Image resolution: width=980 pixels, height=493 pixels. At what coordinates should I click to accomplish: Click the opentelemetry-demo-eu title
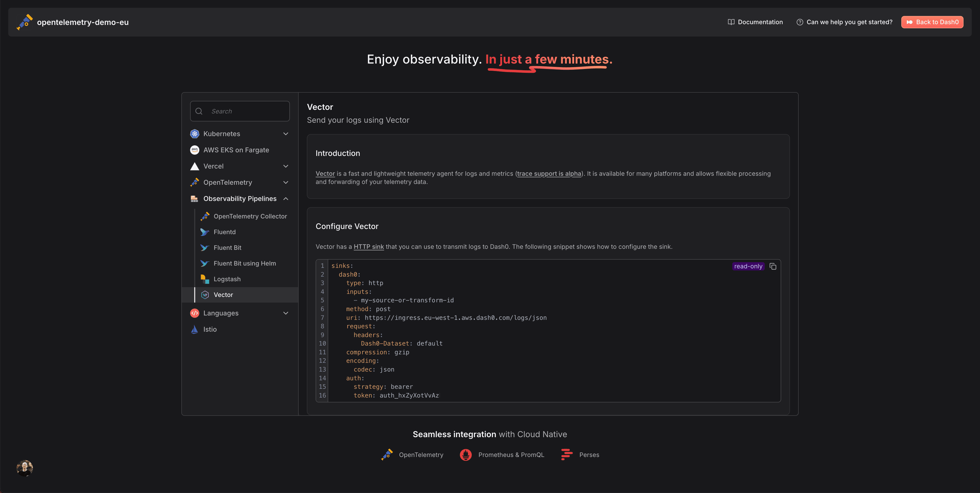(83, 22)
